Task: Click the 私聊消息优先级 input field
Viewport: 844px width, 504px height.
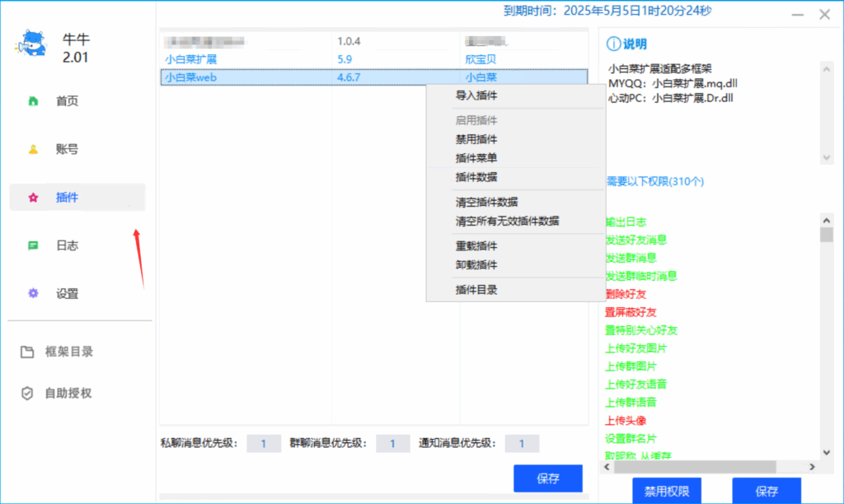Action: pyautogui.click(x=264, y=444)
